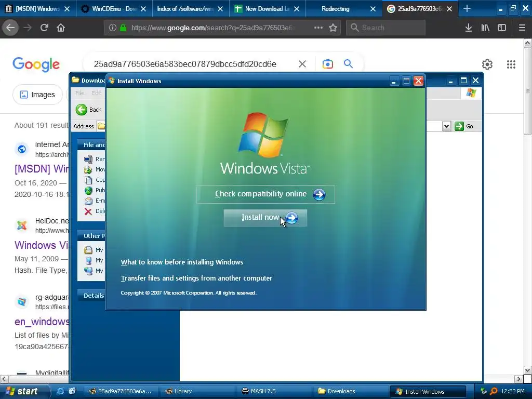Click Firefox back arrow button
The image size is (532, 399).
10,28
